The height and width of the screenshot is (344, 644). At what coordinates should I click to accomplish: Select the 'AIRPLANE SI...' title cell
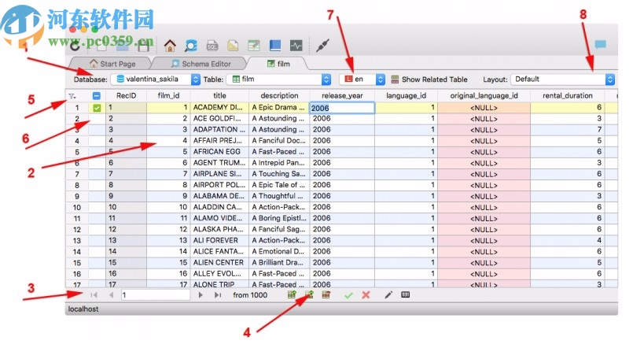pos(219,174)
